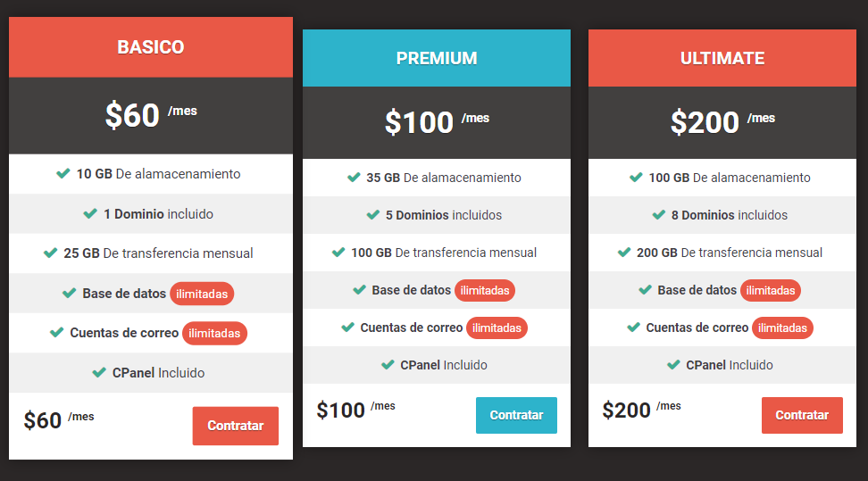Click the large $100 /mes price in Premium
Image resolution: width=868 pixels, height=481 pixels.
pos(437,122)
